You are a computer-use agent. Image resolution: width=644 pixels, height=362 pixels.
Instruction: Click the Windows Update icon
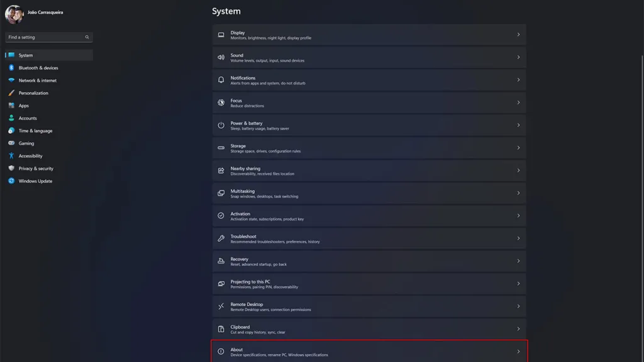11,181
